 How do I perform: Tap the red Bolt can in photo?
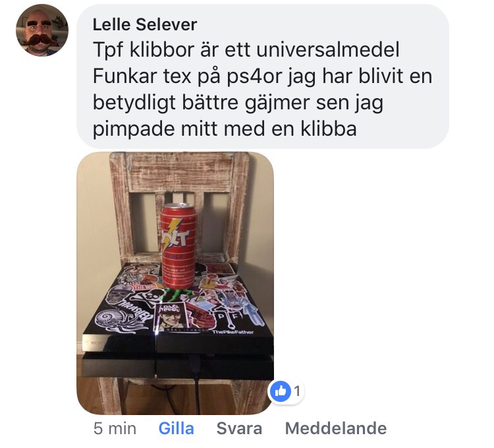point(178,246)
